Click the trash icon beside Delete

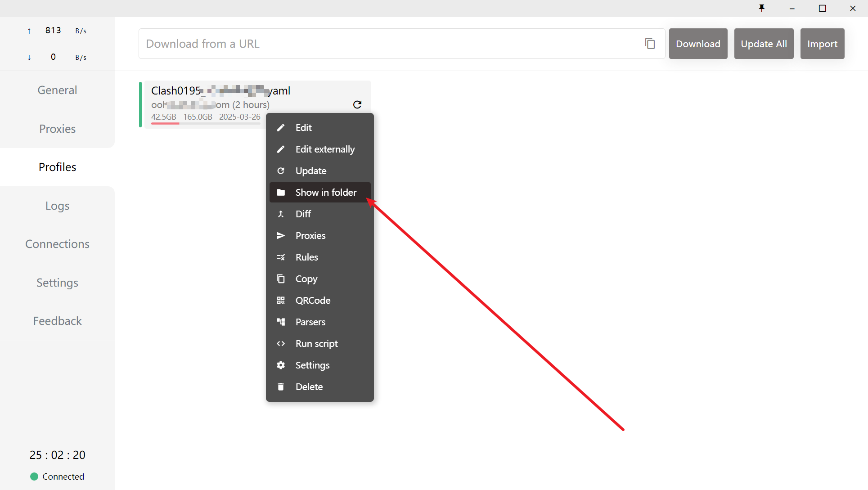[x=281, y=387]
